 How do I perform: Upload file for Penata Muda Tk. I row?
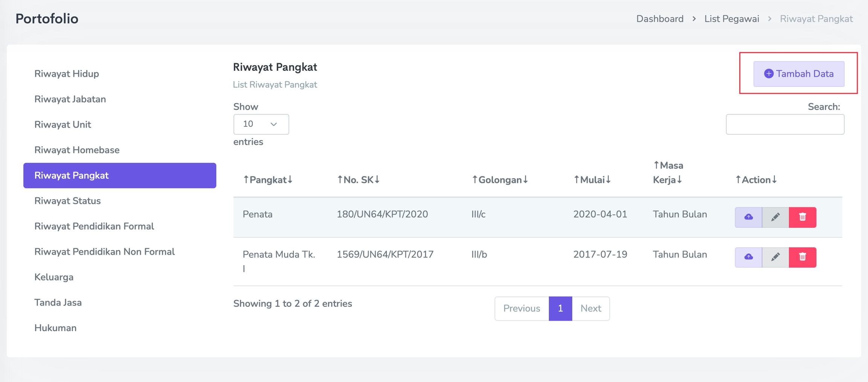point(748,257)
